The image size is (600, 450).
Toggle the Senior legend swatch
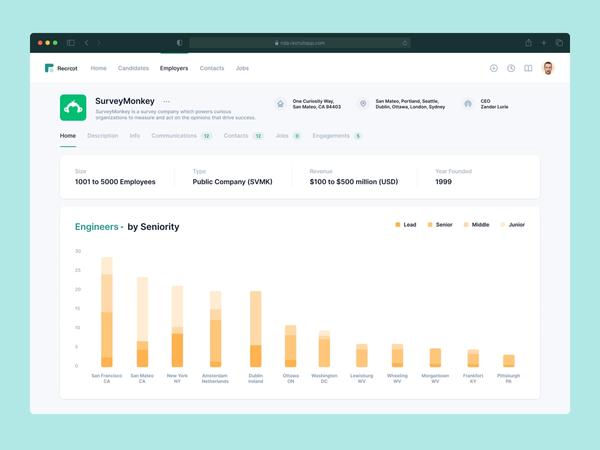coord(430,225)
